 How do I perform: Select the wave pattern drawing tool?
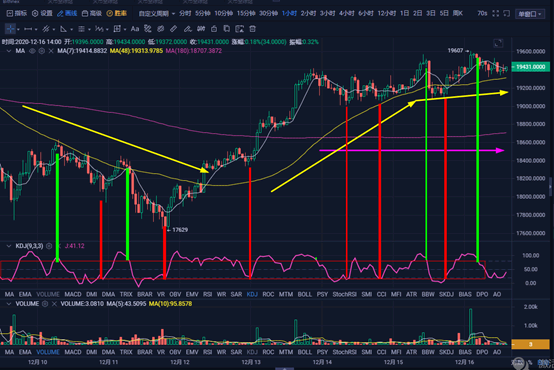pos(99,29)
